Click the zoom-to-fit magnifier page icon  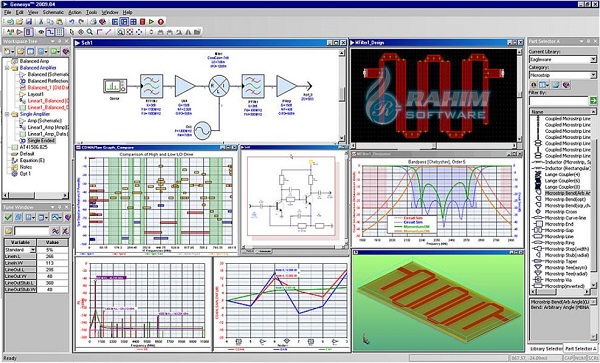pos(121,32)
